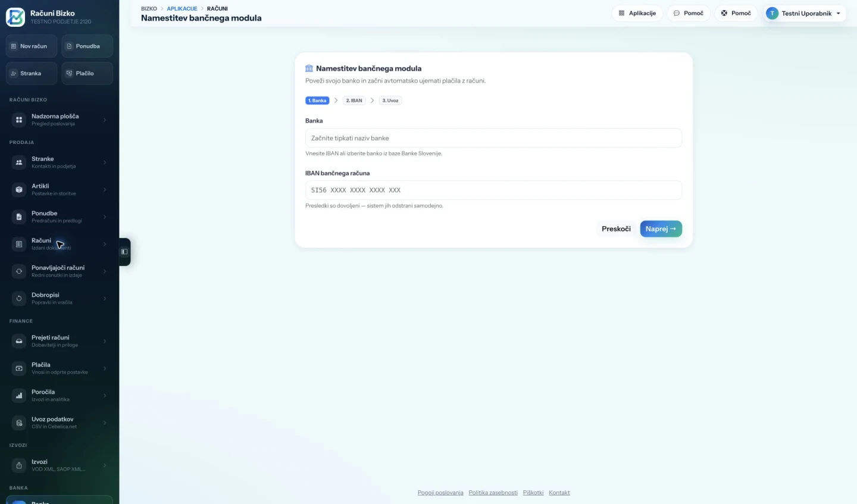Expand the Prejeti računi chevron
This screenshot has width=857, height=504.
(105, 341)
